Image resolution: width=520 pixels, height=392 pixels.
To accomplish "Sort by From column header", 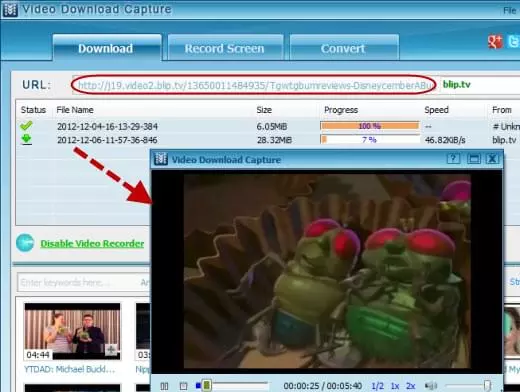I will pos(502,110).
